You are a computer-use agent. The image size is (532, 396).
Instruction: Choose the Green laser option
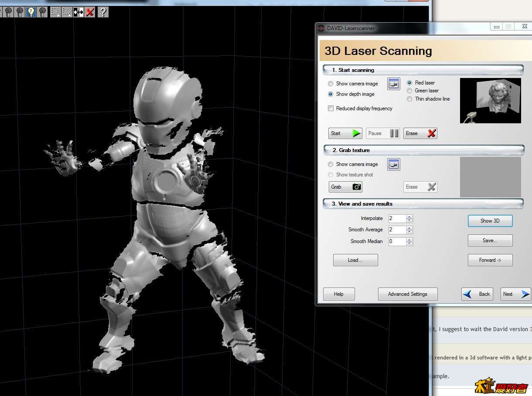[409, 91]
